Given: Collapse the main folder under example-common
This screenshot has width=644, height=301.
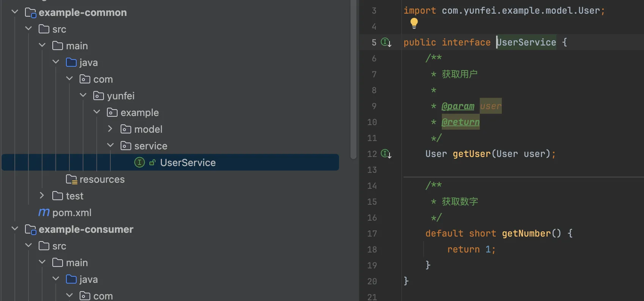Looking at the screenshot, I should 42,45.
